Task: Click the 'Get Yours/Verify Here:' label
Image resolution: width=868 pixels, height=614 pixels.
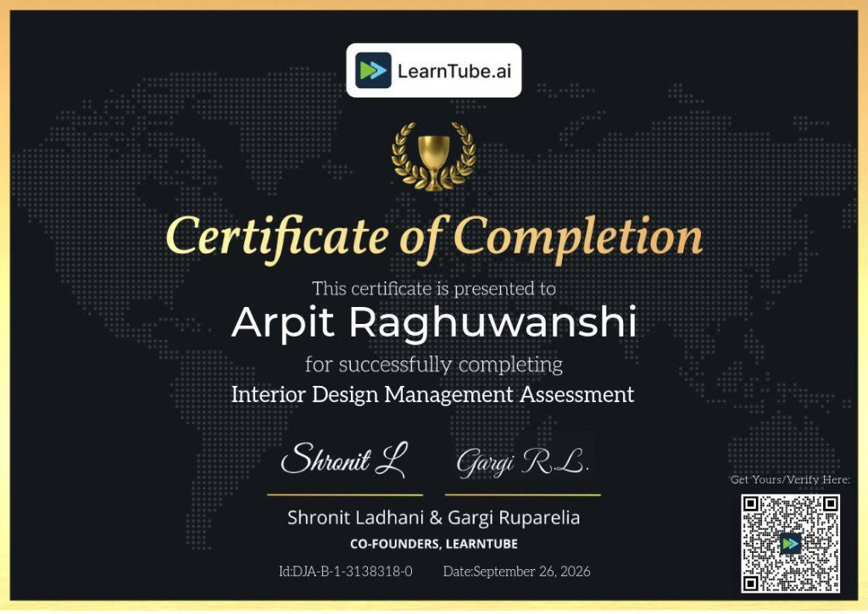Action: [x=790, y=479]
